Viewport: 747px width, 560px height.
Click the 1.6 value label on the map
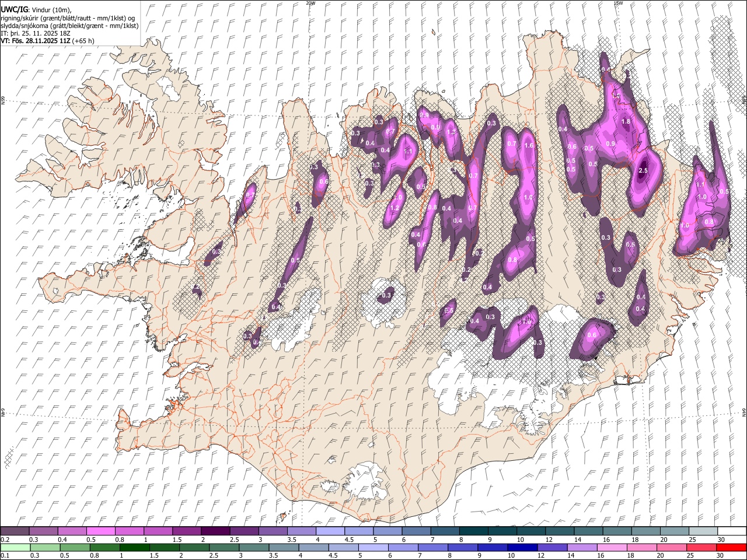click(x=529, y=145)
